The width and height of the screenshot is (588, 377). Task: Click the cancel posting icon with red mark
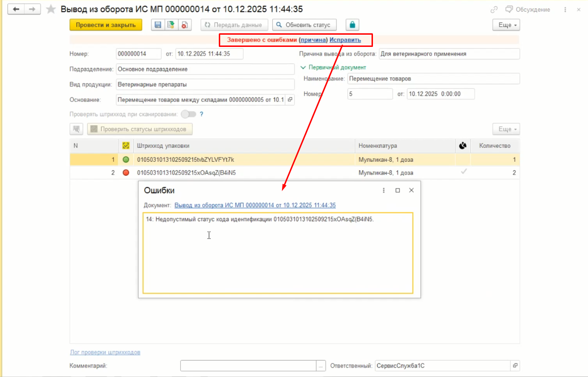tap(184, 25)
